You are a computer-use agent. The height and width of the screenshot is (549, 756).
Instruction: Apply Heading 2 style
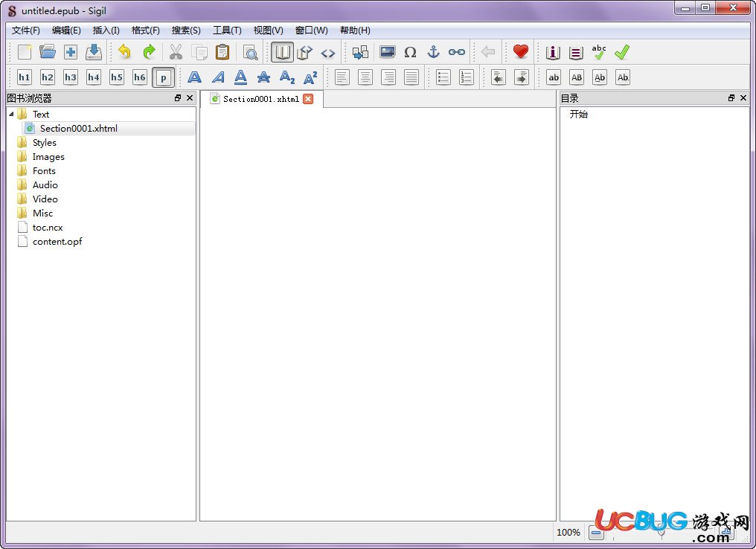click(x=48, y=77)
